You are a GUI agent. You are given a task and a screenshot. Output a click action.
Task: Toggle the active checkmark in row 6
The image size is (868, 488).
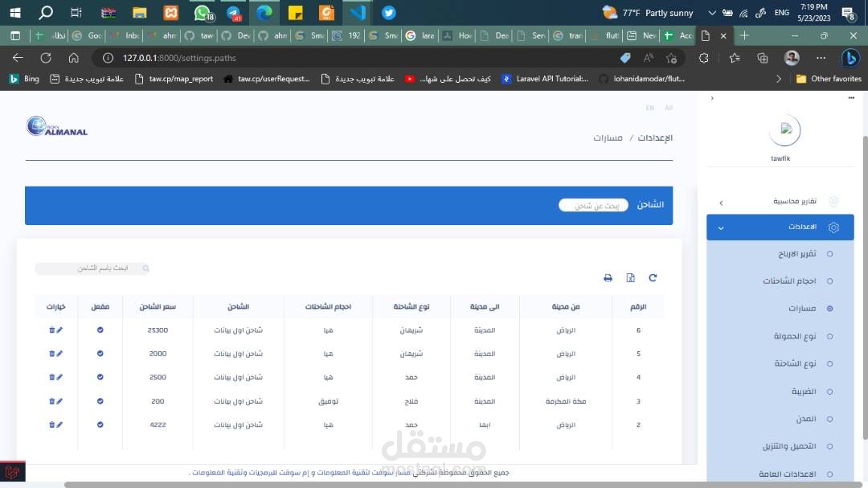(100, 330)
